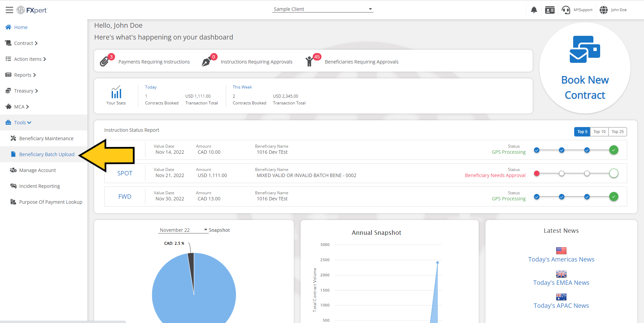Click the MYSupport headset icon

coord(566,10)
